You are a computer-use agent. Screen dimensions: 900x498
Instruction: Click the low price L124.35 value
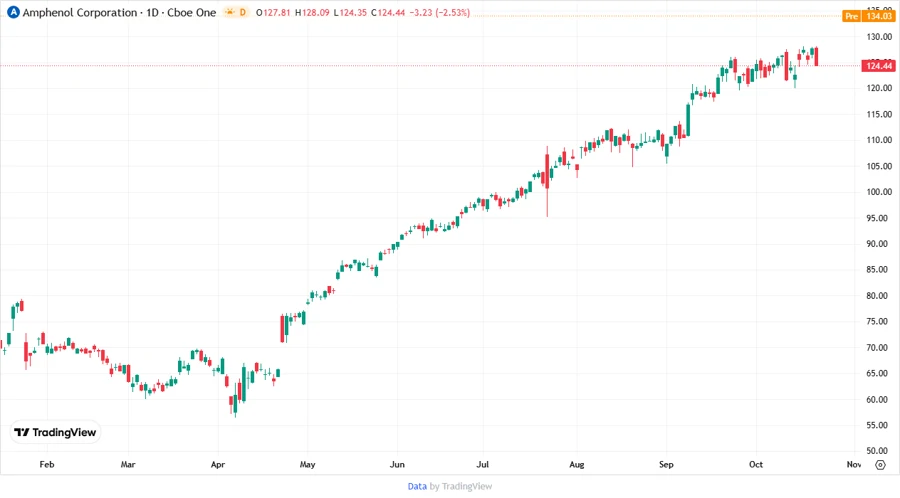[x=350, y=12]
